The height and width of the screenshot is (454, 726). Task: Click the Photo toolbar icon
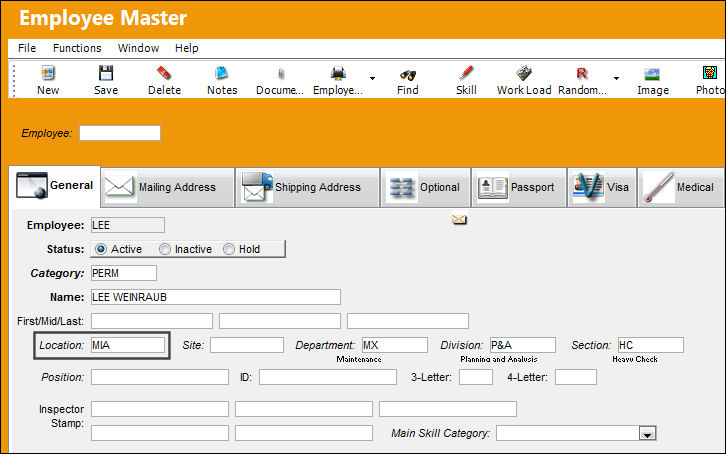click(x=710, y=73)
